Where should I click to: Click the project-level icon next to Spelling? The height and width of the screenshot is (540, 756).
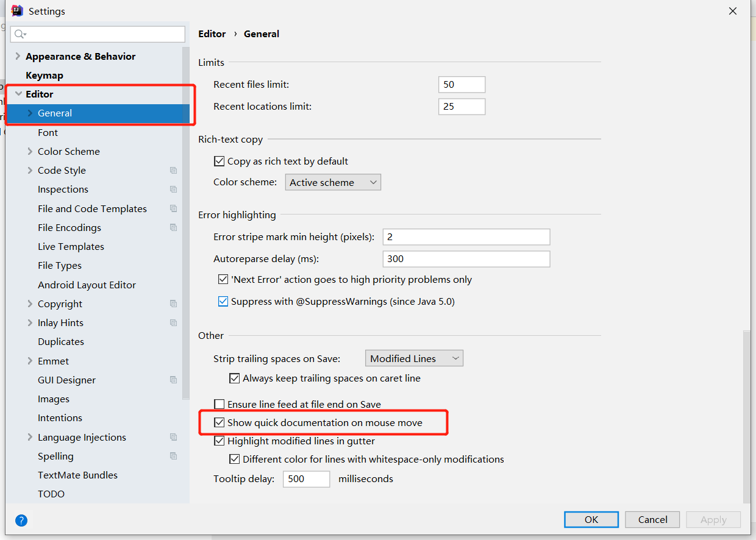[x=174, y=456]
